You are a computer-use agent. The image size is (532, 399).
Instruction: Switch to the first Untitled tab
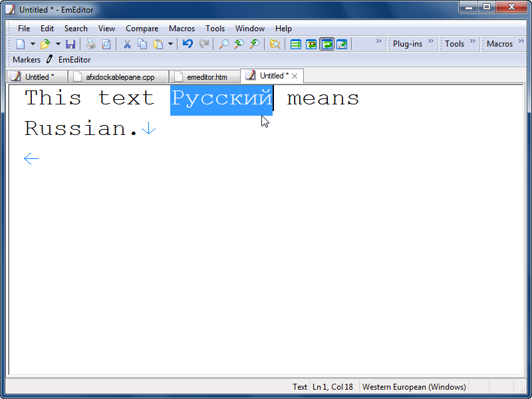(x=37, y=77)
